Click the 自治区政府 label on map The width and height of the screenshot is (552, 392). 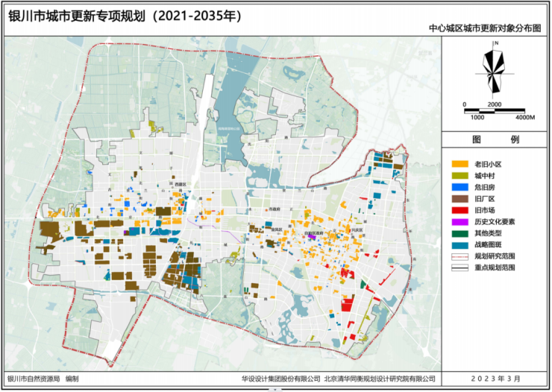313,233
